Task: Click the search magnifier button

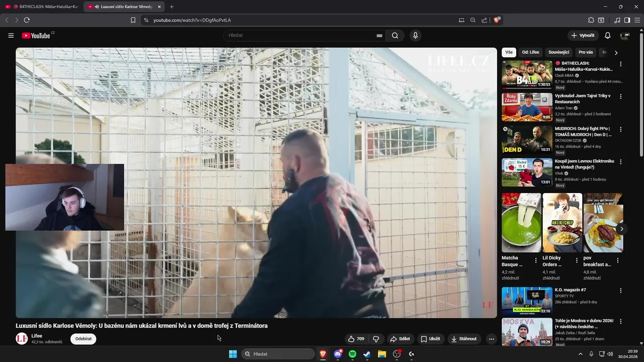Action: 395,35
